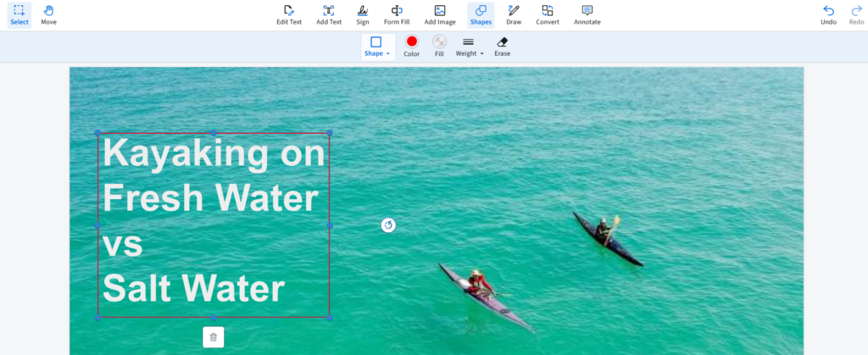The width and height of the screenshot is (868, 355).
Task: Activate the Select tool
Action: [x=19, y=14]
